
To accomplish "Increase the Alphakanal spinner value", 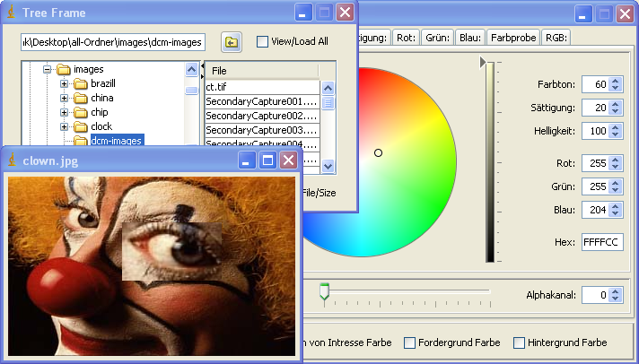I will (x=616, y=291).
